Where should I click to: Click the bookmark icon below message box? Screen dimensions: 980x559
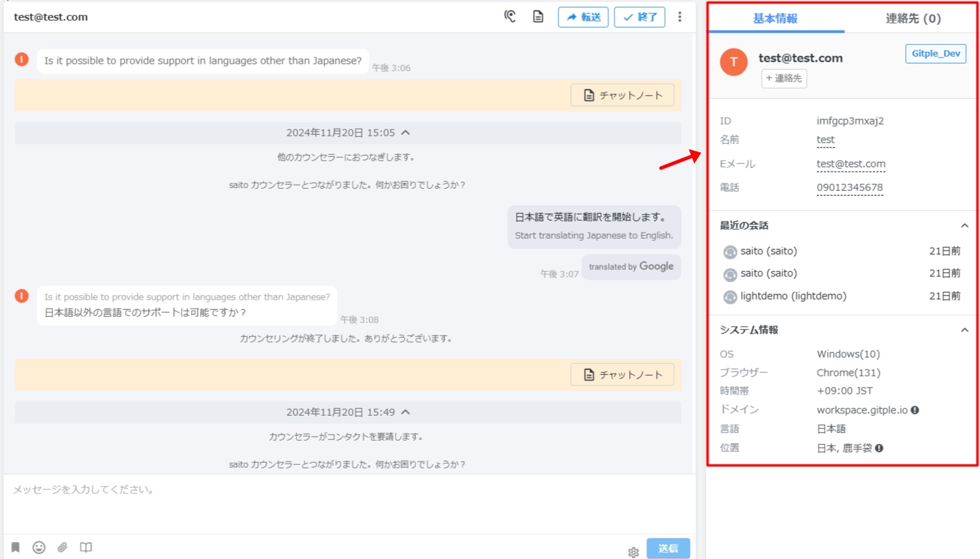pyautogui.click(x=15, y=547)
